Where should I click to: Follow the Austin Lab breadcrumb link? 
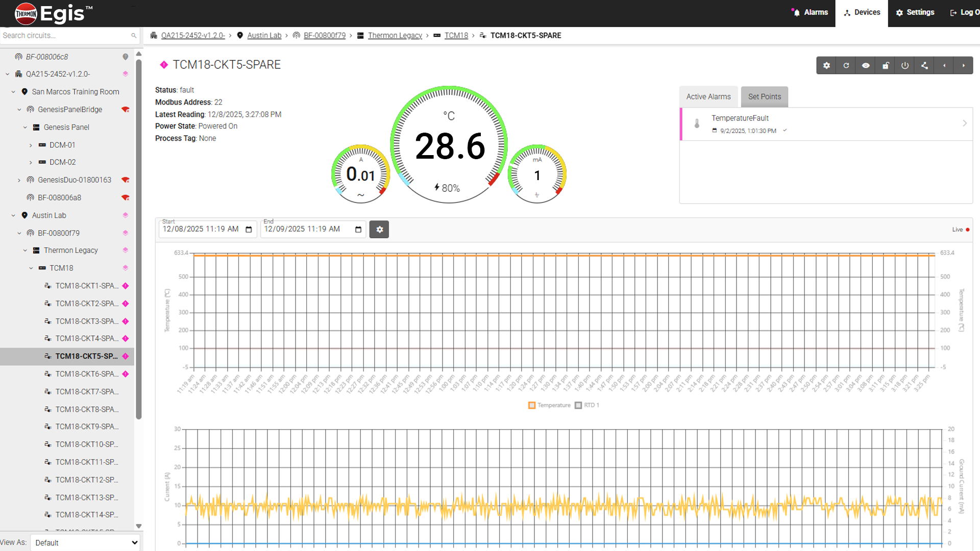264,35
